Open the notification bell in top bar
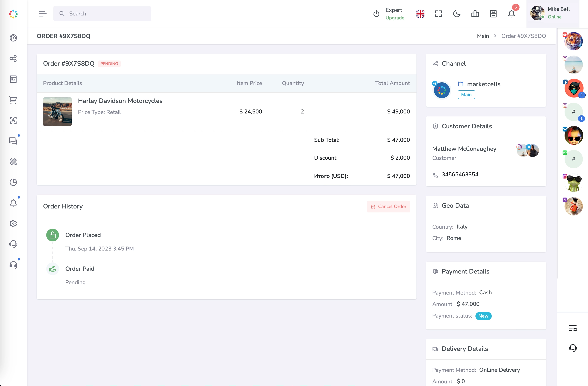Viewport: 588px width, 386px height. 511,14
